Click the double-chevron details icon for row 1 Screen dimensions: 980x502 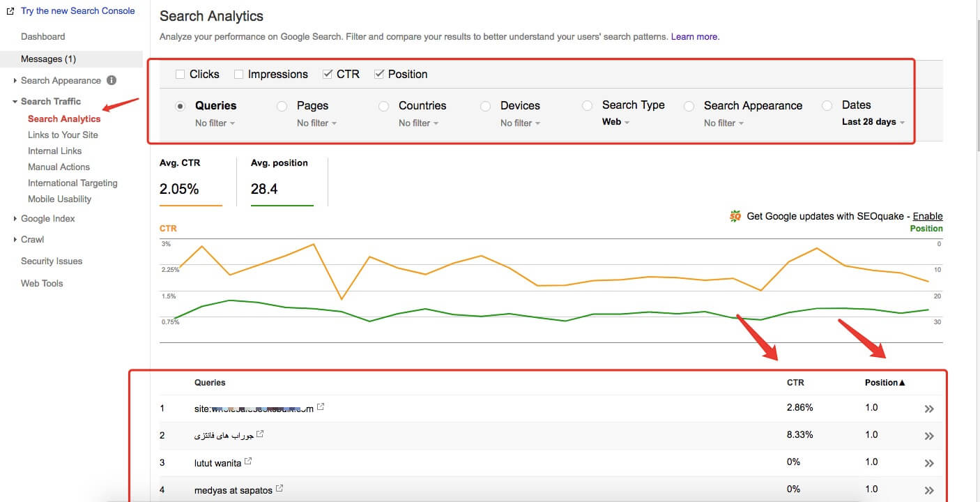point(928,409)
